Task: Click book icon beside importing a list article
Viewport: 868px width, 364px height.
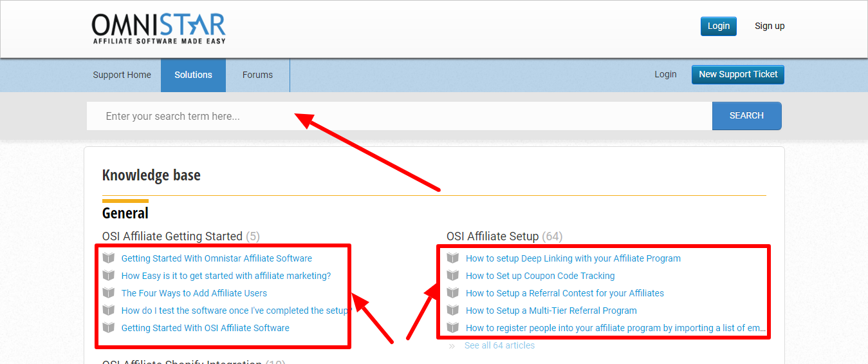Action: point(453,327)
